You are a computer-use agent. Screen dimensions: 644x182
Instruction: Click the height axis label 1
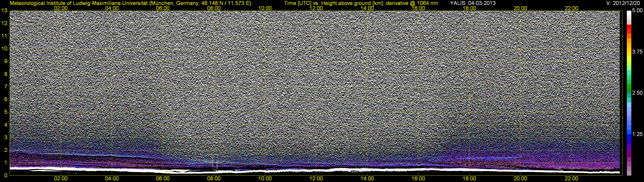click(6, 163)
